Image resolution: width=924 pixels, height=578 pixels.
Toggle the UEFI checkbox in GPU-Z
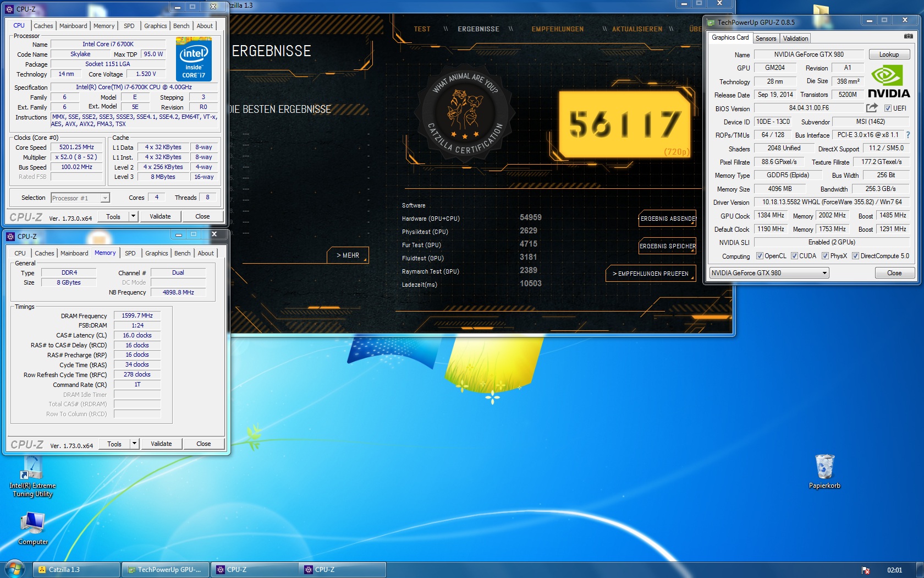pyautogui.click(x=888, y=108)
